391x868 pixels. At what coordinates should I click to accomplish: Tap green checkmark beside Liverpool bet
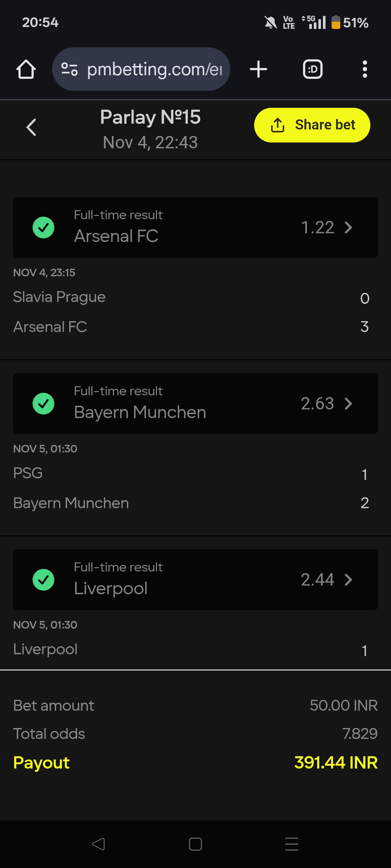coord(43,580)
